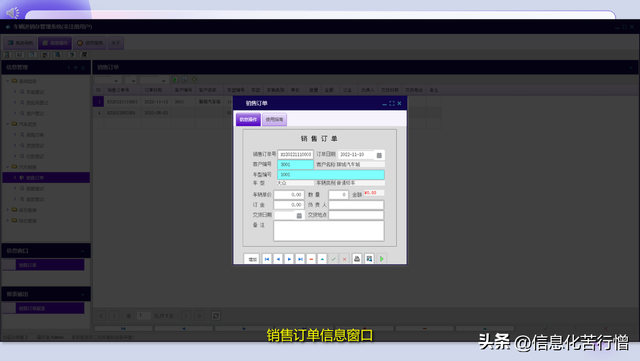Open calendar picker beside 交货日期 field
Viewport: 640px width, 361px height.
299,215
